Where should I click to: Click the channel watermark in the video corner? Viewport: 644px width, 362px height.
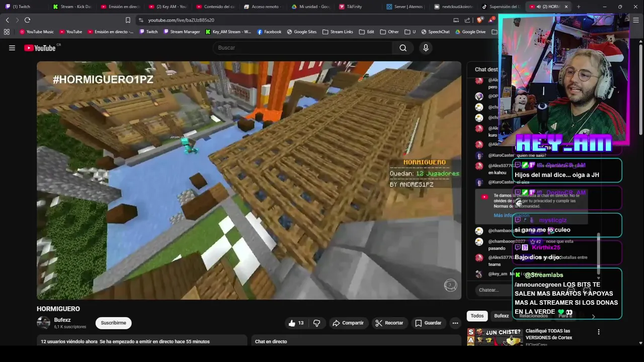tap(450, 285)
